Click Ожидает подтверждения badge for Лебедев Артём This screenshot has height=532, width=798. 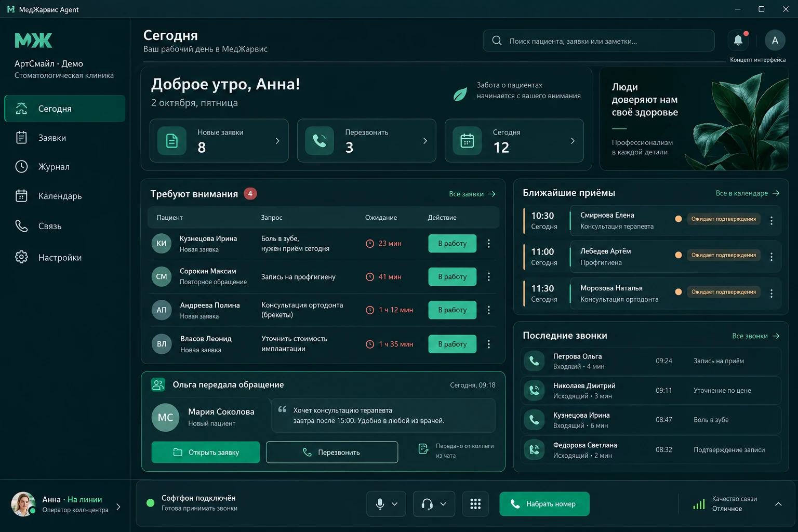724,255
